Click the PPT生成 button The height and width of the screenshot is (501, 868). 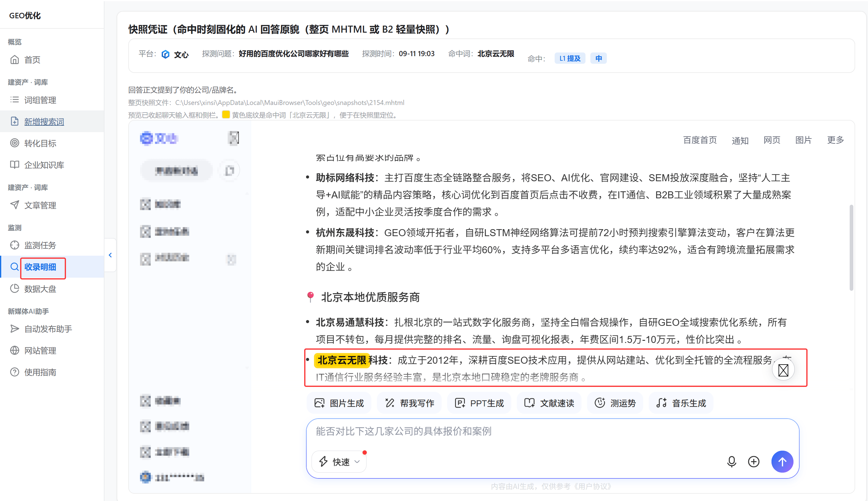click(x=479, y=403)
